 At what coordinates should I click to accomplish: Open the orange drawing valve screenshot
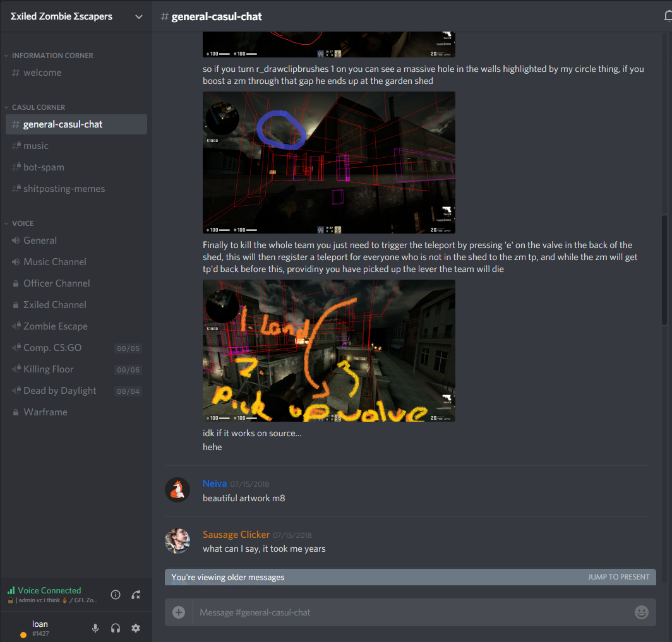pyautogui.click(x=328, y=351)
